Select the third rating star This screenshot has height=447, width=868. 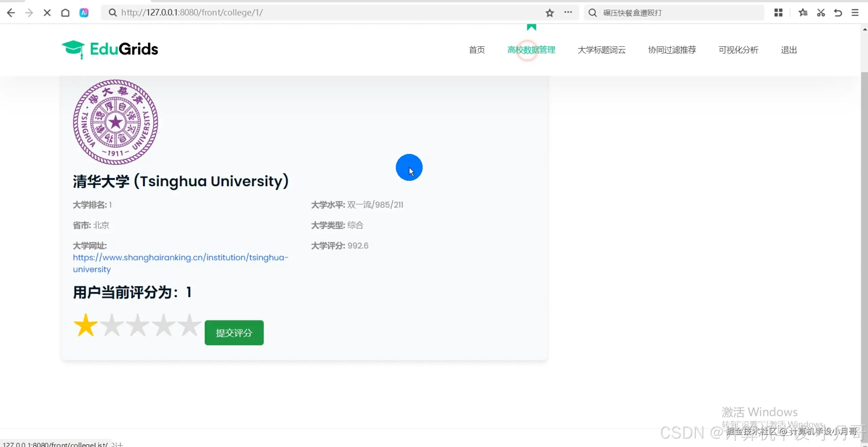click(x=138, y=325)
